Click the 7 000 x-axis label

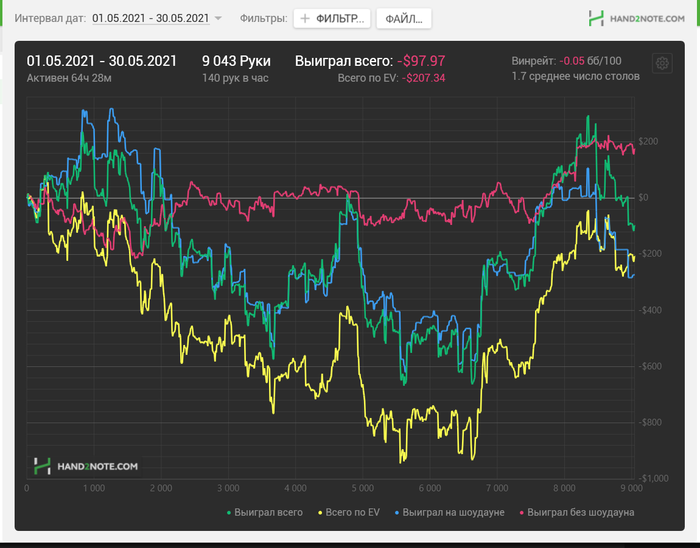(x=497, y=488)
